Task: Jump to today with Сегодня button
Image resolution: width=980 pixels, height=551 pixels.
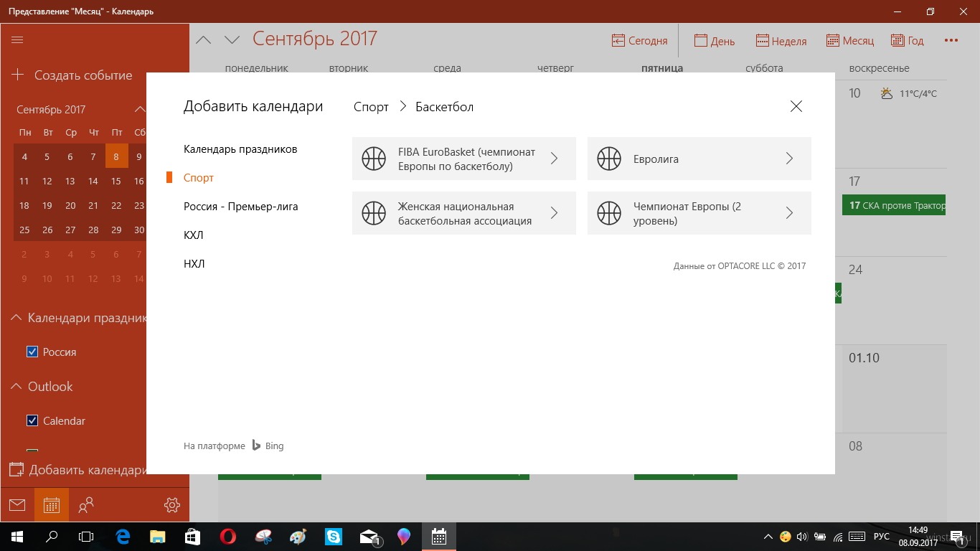Action: [639, 41]
